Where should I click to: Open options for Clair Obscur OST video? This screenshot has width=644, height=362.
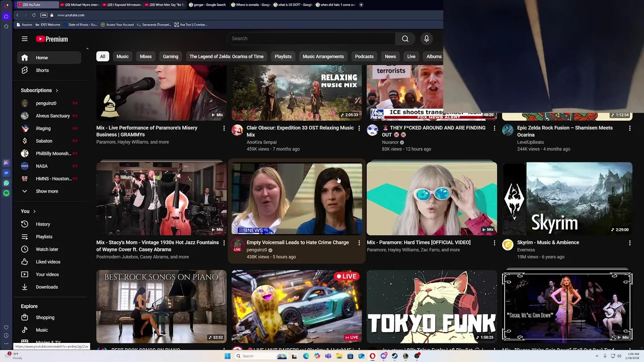tap(359, 128)
